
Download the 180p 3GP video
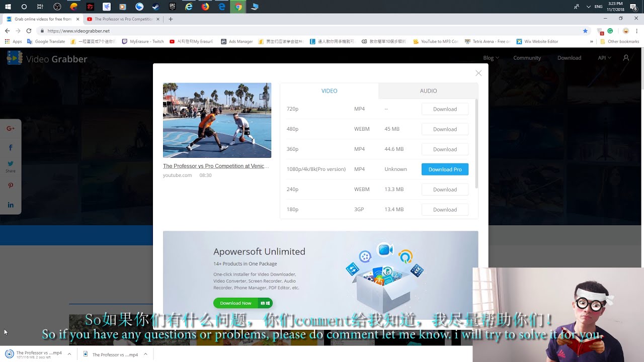[x=445, y=210]
